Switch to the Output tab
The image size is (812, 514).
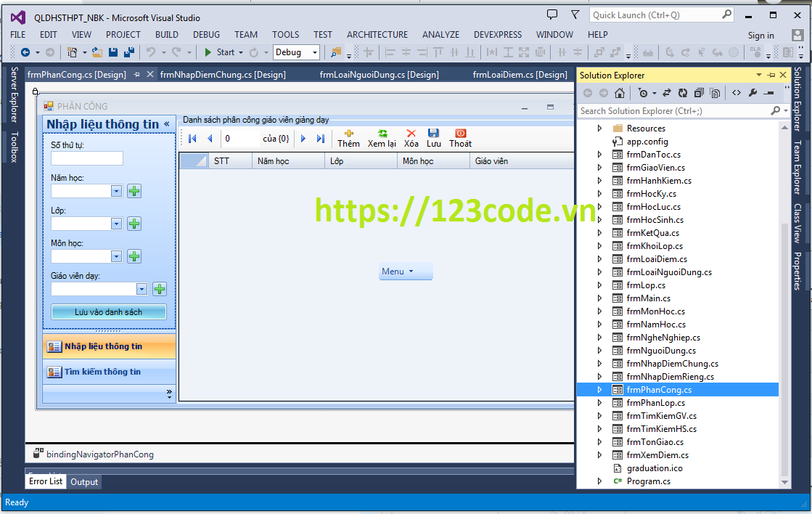pos(84,481)
